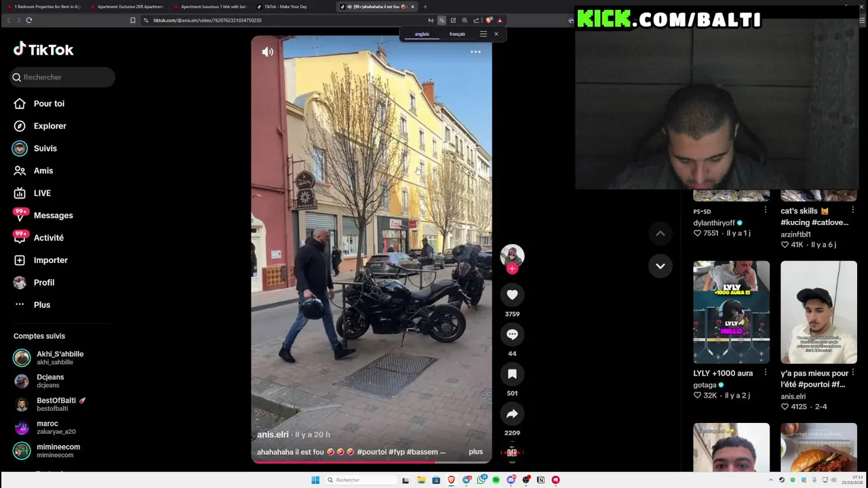
Task: Click the browser translate icon in address bar
Action: [x=441, y=20]
